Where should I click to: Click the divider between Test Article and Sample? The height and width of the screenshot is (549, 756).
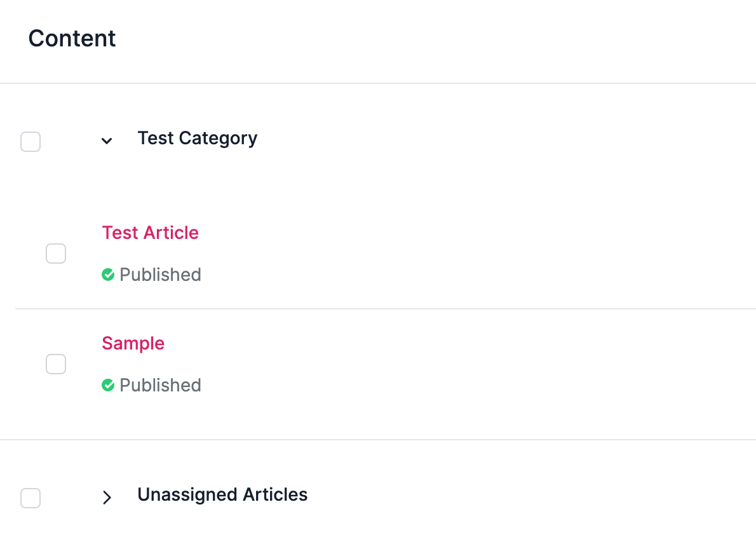(x=386, y=309)
